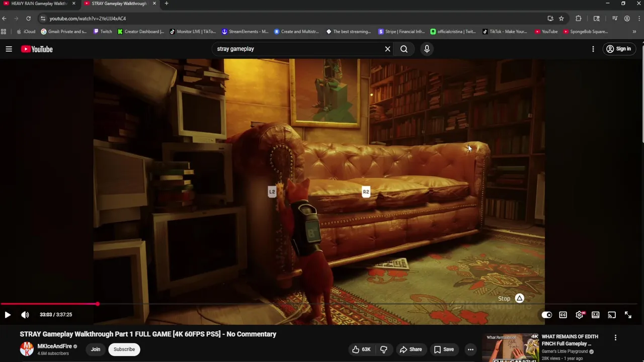Close the STRAY Gameplay tab
Screen dimensions: 644x362
tap(154, 4)
